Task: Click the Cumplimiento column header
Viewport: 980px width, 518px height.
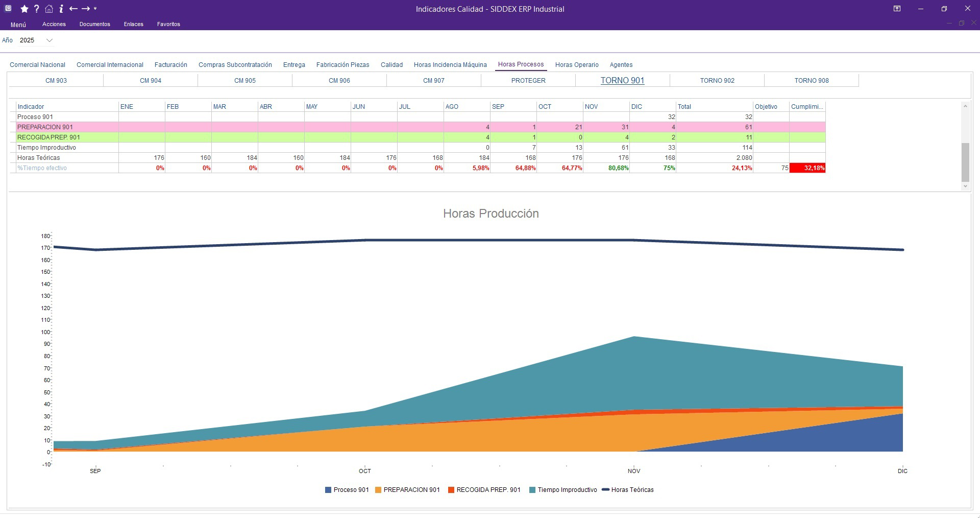Action: point(806,107)
